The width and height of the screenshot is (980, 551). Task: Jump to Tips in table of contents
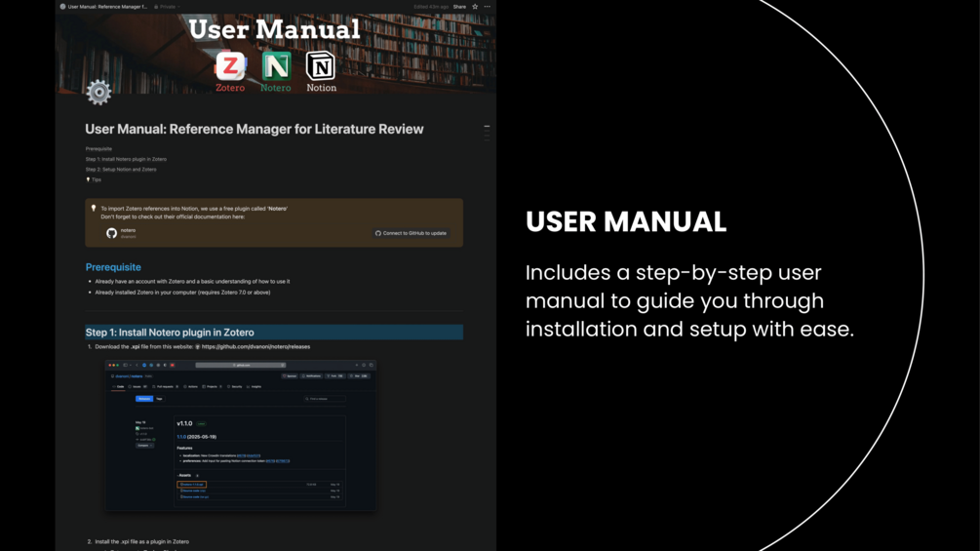pyautogui.click(x=94, y=179)
